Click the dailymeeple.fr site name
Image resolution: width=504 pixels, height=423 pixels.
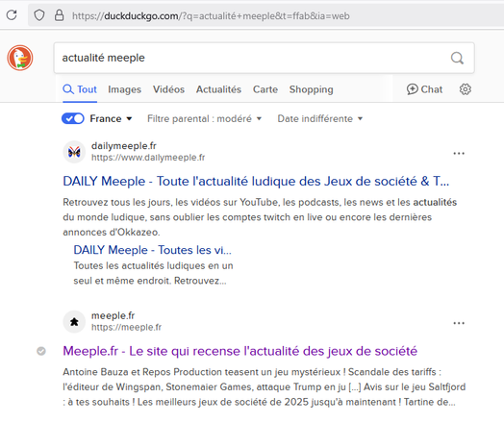pyautogui.click(x=124, y=146)
